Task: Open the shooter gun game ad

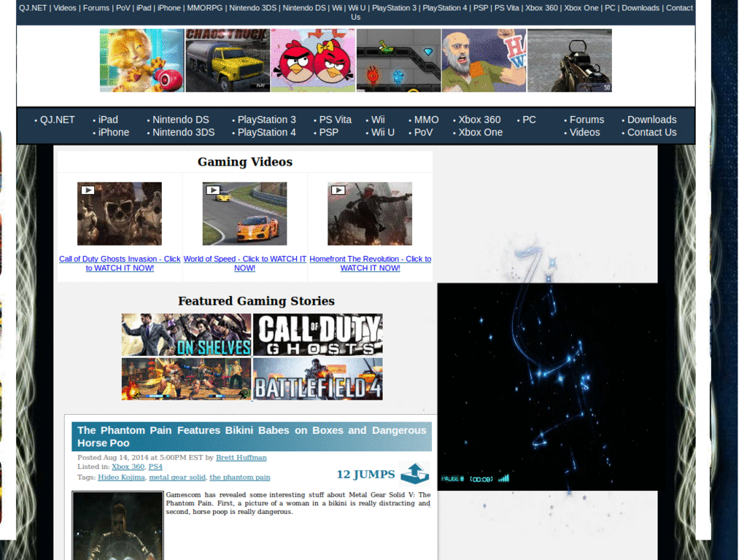Action: pos(570,61)
